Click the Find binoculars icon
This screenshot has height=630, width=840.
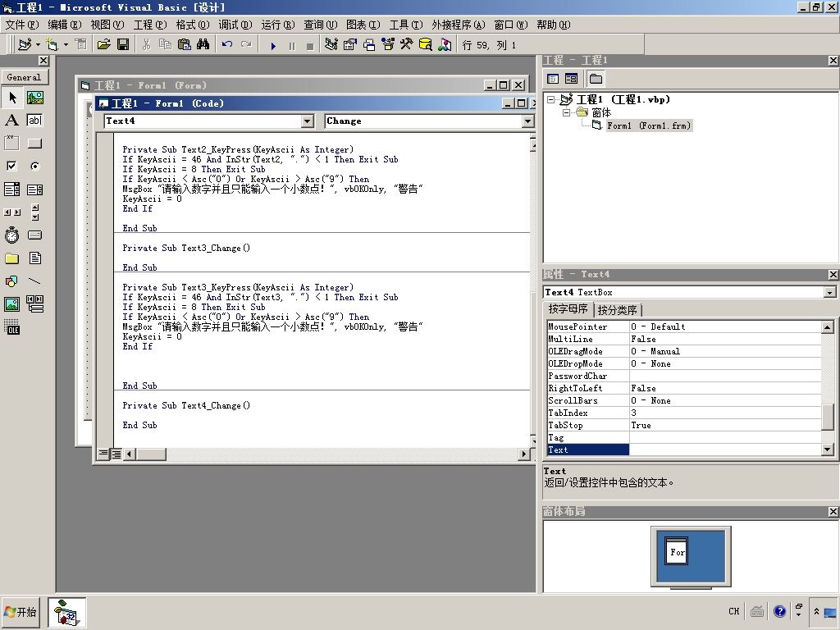pyautogui.click(x=203, y=44)
